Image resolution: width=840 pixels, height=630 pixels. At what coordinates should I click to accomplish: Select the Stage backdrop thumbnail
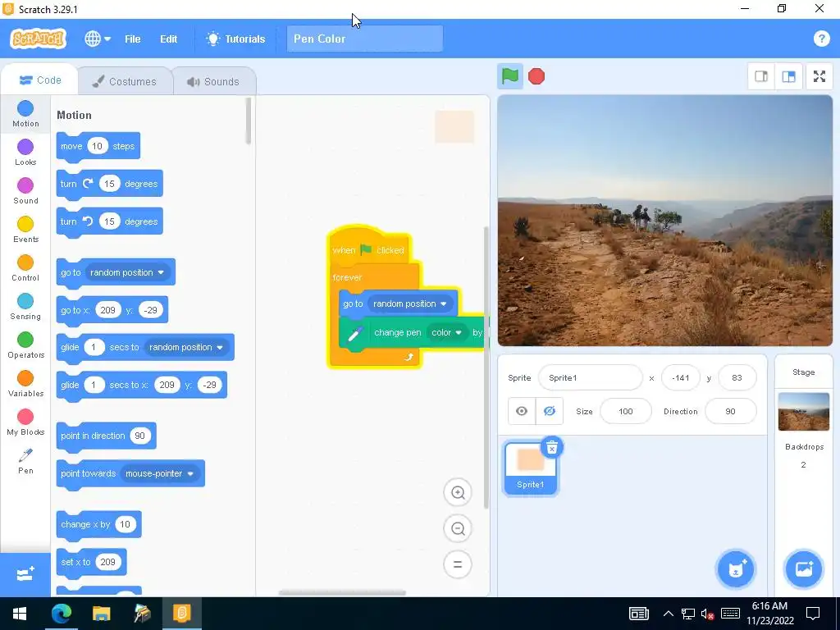pos(804,412)
